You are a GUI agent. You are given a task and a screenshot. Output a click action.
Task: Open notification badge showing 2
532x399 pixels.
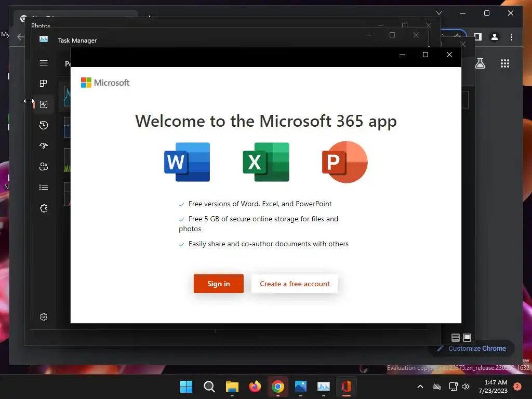[x=517, y=387]
